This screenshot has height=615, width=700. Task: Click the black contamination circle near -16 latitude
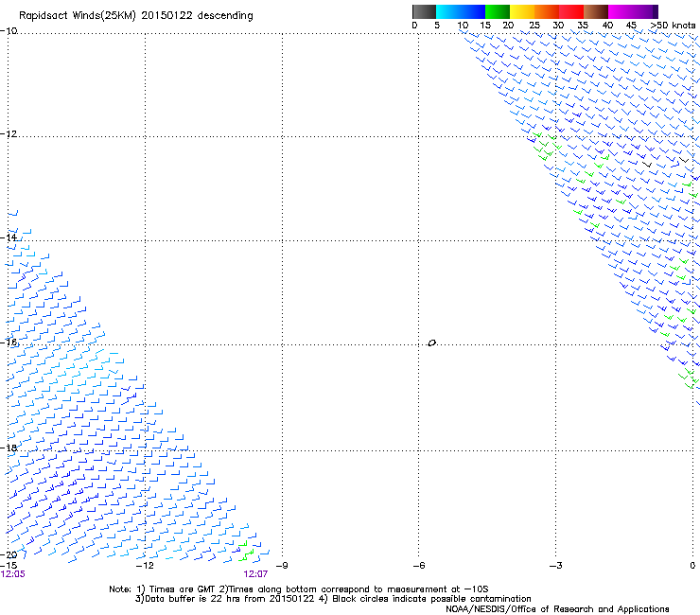pyautogui.click(x=431, y=343)
